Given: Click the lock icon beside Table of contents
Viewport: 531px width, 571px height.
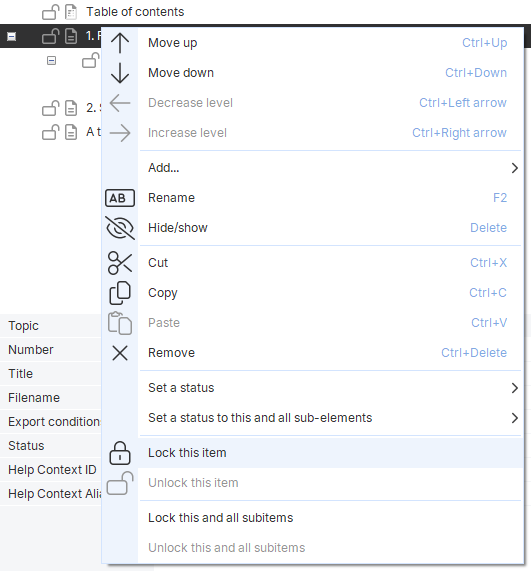Looking at the screenshot, I should point(51,12).
